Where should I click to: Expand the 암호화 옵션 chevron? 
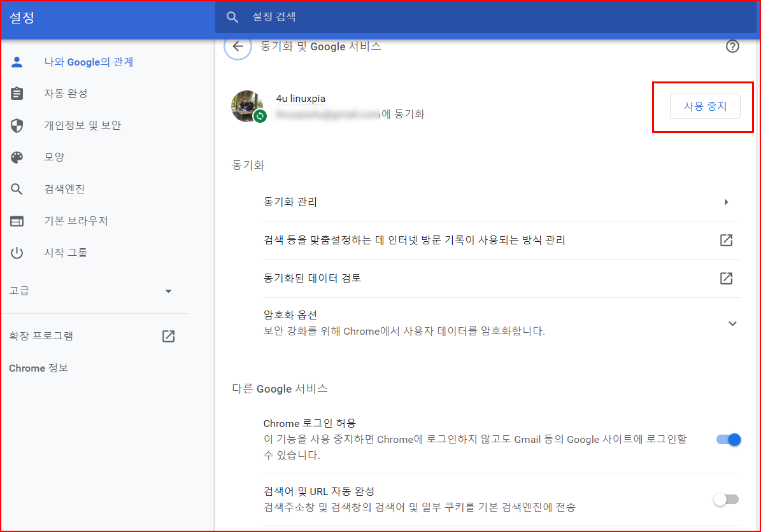[x=732, y=323]
